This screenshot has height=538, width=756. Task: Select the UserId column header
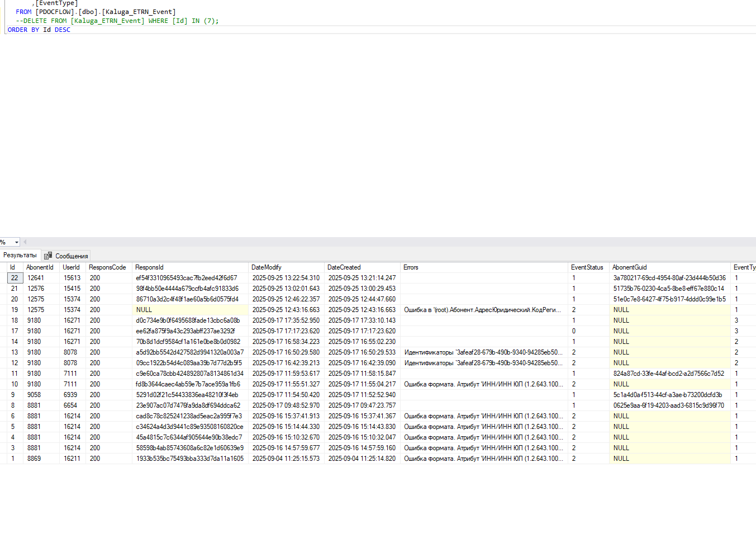73,267
